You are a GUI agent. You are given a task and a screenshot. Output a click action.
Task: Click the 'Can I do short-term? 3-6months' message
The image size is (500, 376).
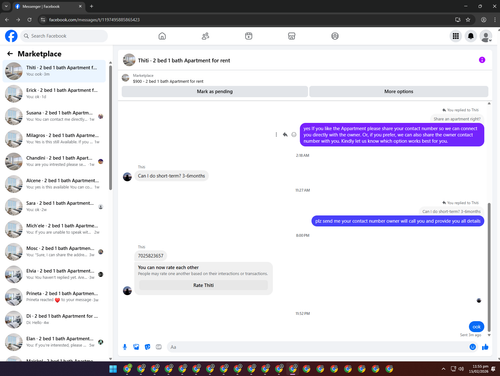point(171,176)
